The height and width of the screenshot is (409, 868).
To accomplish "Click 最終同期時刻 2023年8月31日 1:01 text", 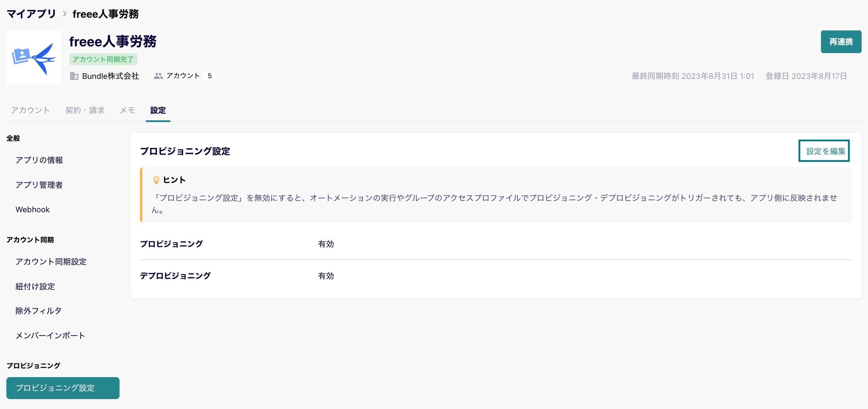I will (693, 76).
